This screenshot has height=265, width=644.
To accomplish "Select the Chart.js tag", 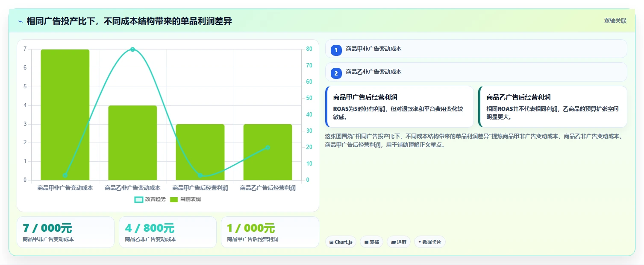I will (341, 242).
